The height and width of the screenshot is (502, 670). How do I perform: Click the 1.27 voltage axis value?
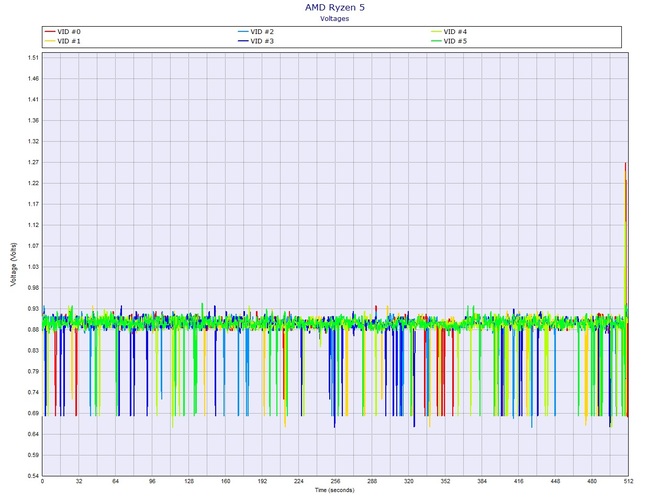[34, 162]
